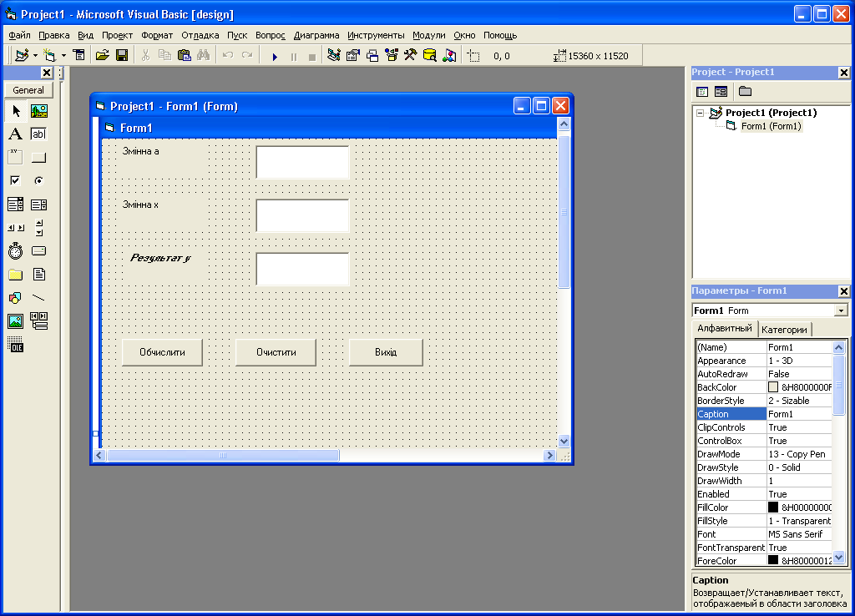The width and height of the screenshot is (855, 616).
Task: Switch to Алфавитный tab
Action: tap(724, 328)
